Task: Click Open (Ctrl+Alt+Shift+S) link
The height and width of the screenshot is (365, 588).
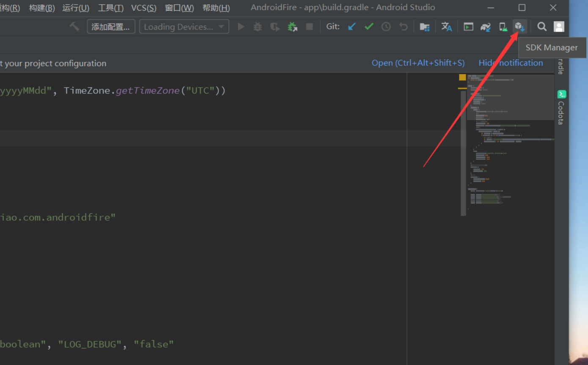Action: pyautogui.click(x=418, y=63)
